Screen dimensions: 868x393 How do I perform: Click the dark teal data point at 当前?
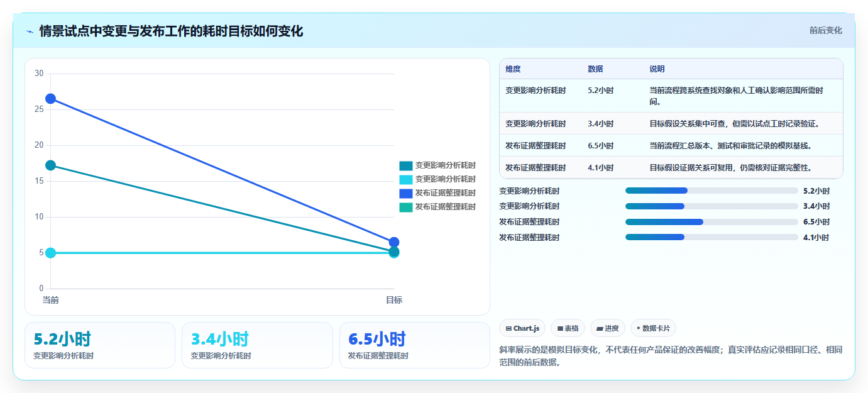pos(50,165)
